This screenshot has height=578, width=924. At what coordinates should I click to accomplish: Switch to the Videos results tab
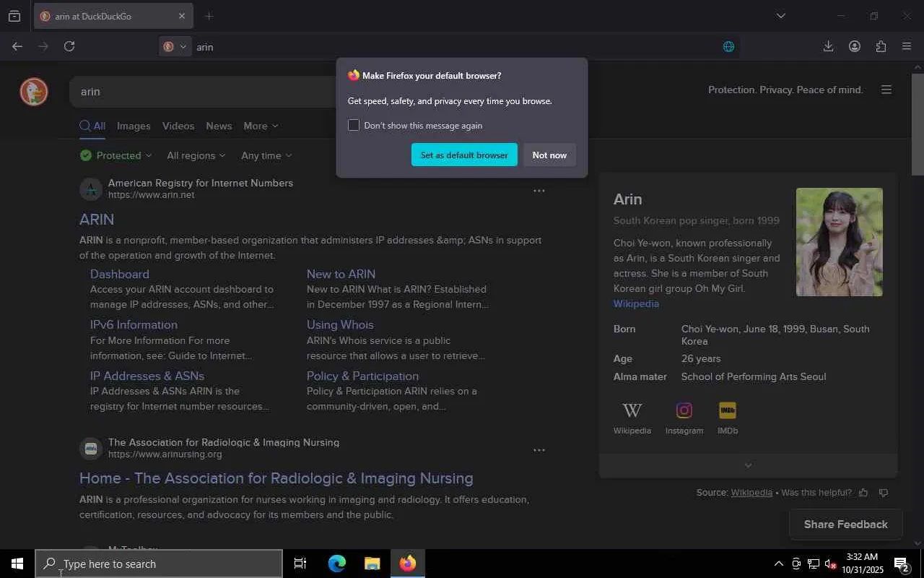(178, 126)
